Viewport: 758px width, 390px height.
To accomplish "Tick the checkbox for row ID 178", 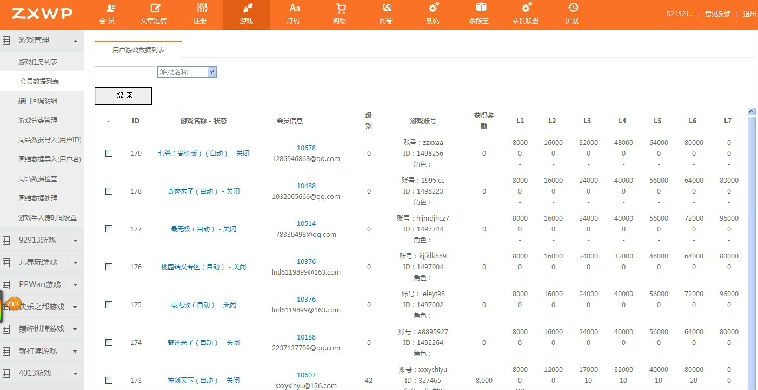I will [x=108, y=191].
